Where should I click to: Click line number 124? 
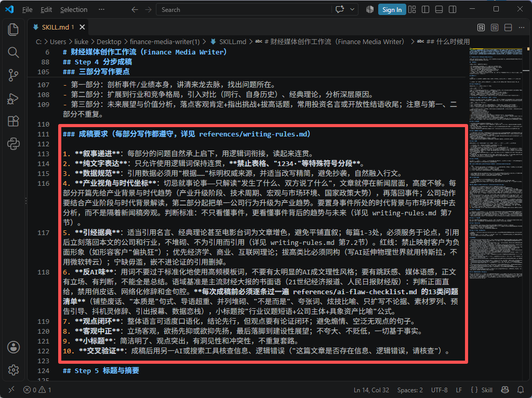44,371
